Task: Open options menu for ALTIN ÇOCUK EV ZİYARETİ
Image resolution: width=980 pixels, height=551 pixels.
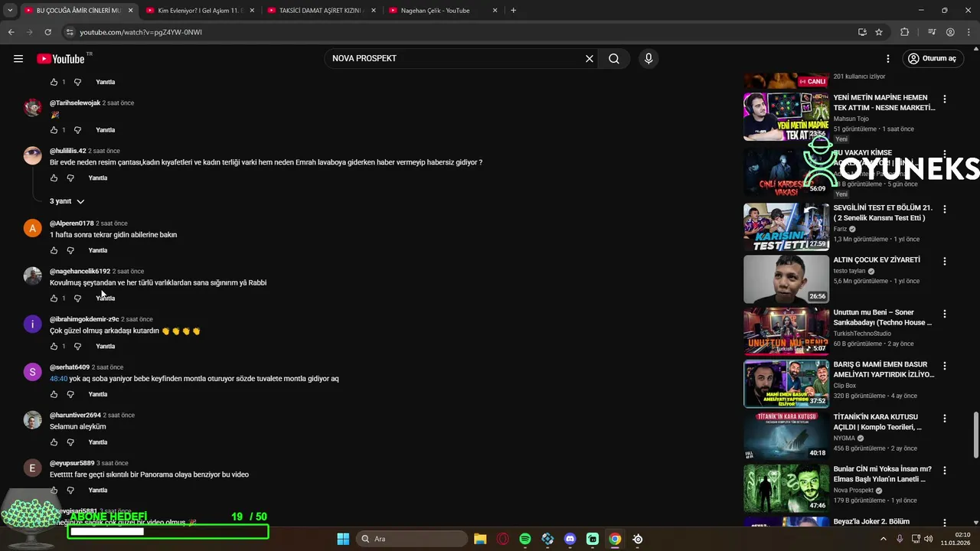Action: 945,261
